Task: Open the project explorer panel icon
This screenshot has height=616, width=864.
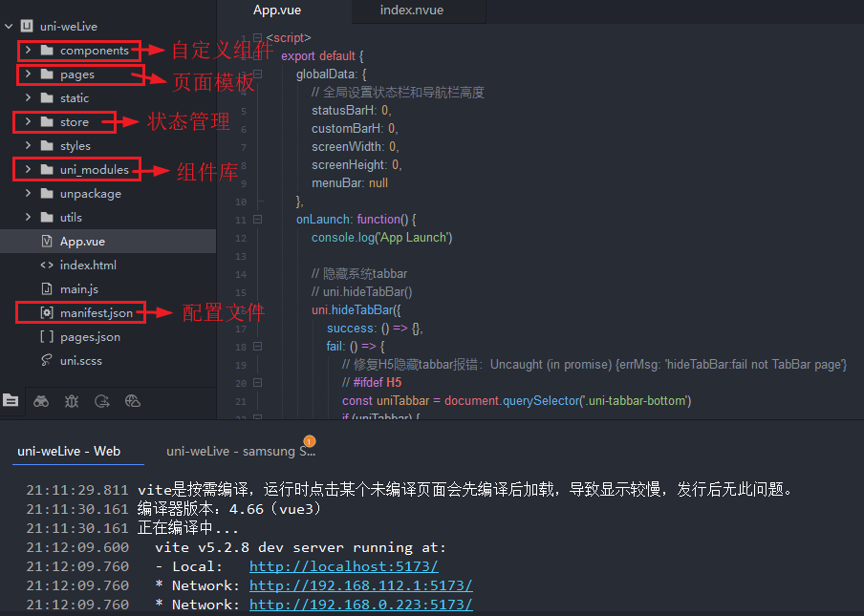Action: tap(11, 400)
